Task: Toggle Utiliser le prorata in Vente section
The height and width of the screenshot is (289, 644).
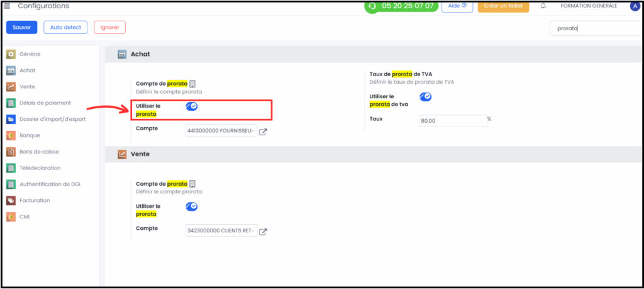Action: [x=191, y=207]
